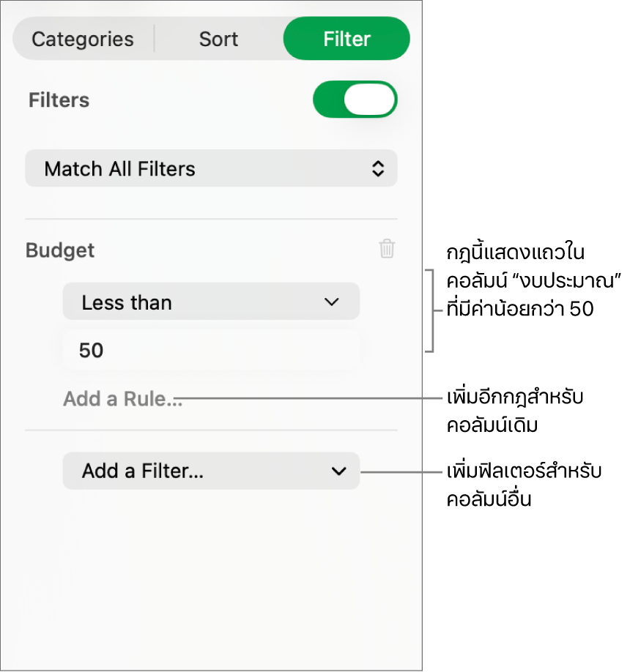This screenshot has width=630, height=672.
Task: Click the Less than label text
Action: [x=127, y=302]
